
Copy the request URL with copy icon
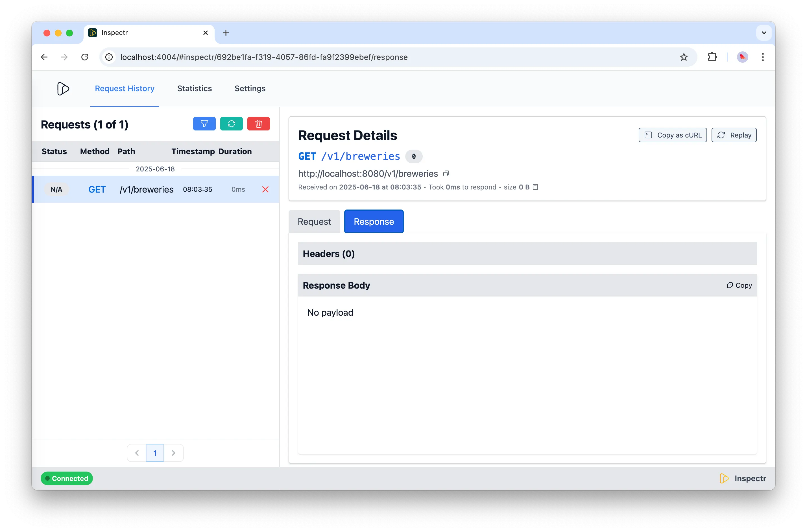(446, 174)
